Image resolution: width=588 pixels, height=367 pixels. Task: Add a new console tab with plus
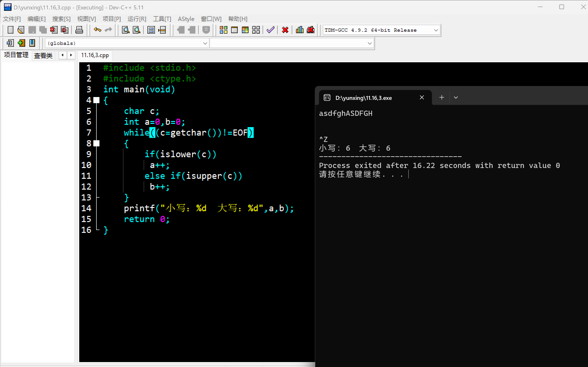(442, 98)
